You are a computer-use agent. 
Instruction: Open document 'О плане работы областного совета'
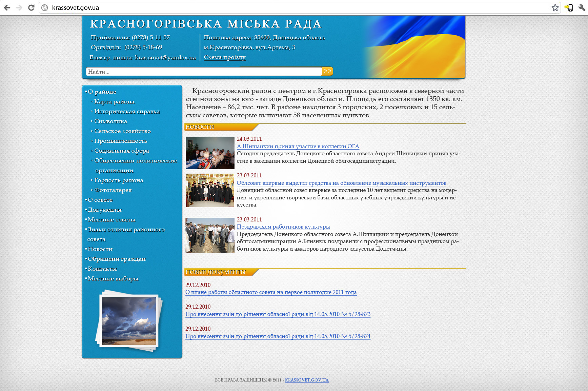[271, 292]
